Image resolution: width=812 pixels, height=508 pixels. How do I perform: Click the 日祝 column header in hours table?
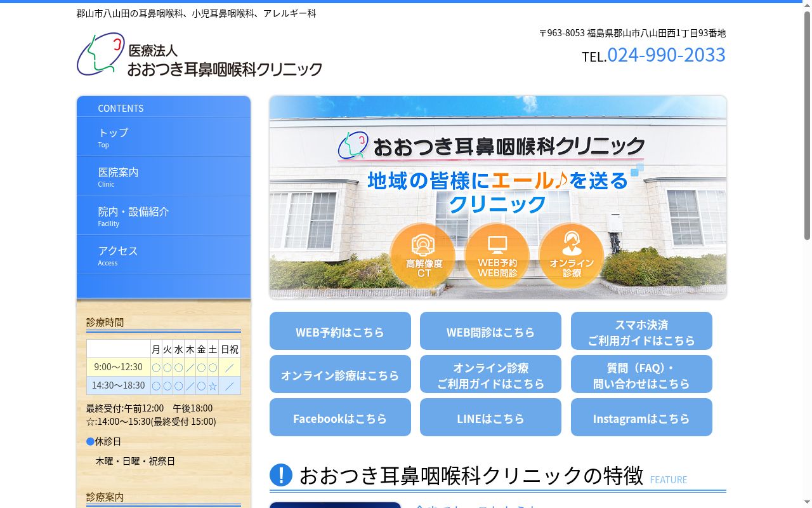point(230,349)
